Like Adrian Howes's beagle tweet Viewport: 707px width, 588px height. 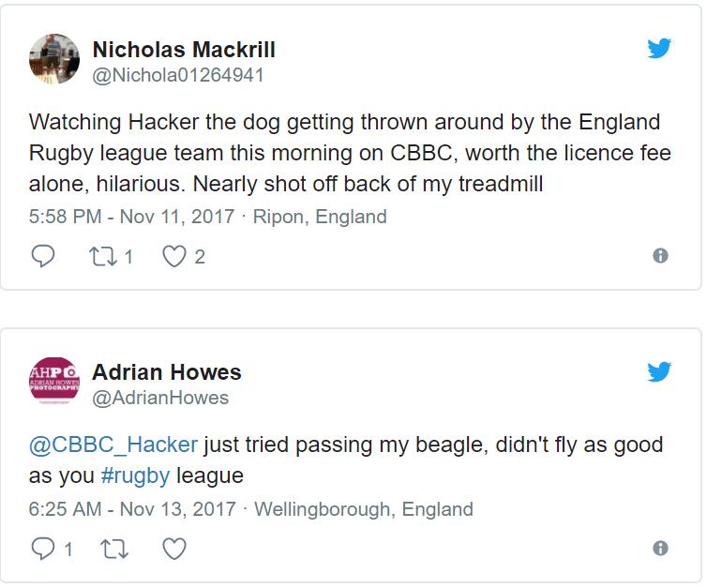[x=174, y=550]
